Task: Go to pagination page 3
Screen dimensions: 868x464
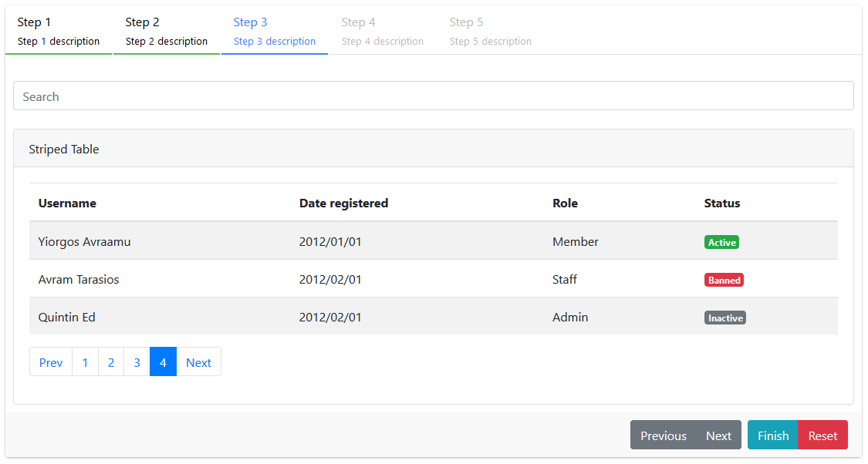Action: (137, 362)
